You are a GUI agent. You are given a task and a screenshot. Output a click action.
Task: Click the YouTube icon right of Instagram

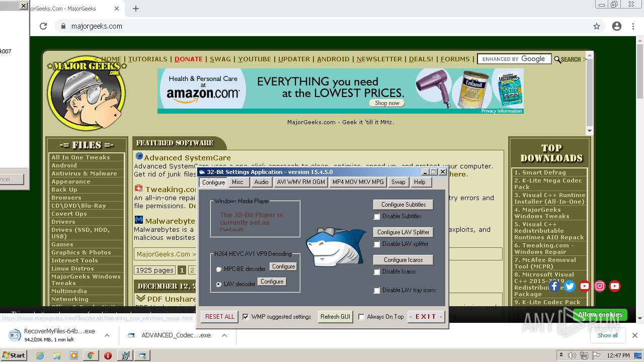click(615, 286)
